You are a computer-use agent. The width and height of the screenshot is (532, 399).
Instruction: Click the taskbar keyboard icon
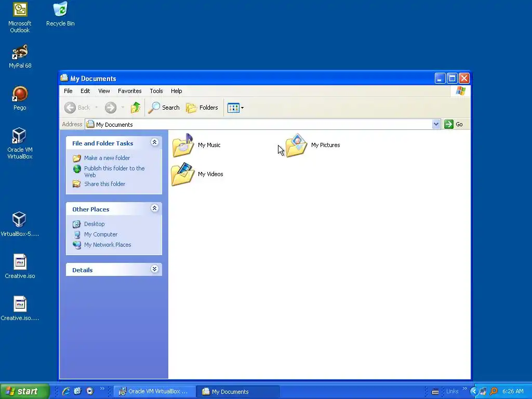coord(435,392)
